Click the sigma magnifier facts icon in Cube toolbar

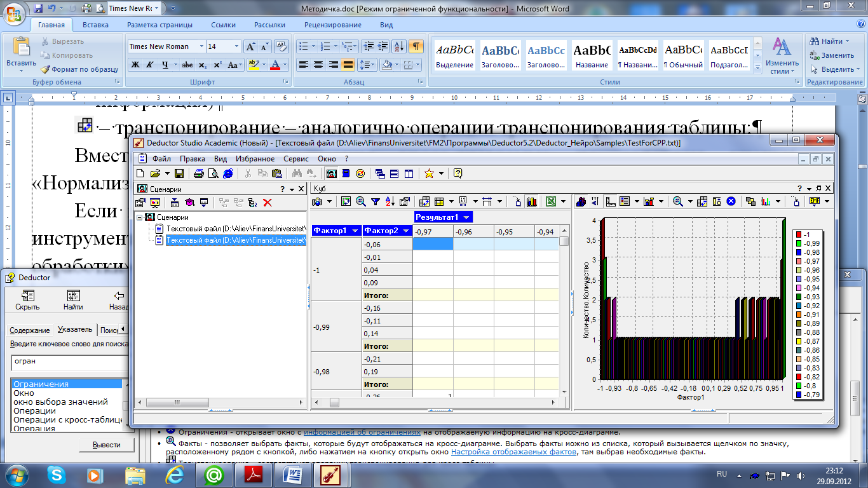[361, 201]
